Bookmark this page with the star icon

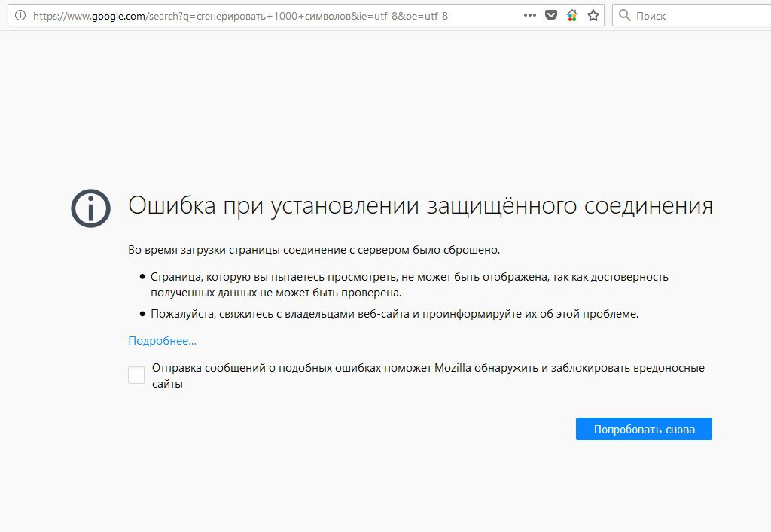[x=593, y=15]
